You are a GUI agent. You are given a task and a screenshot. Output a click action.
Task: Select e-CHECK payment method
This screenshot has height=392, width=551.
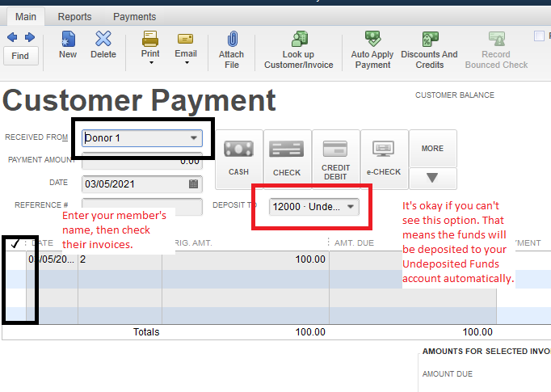click(384, 159)
